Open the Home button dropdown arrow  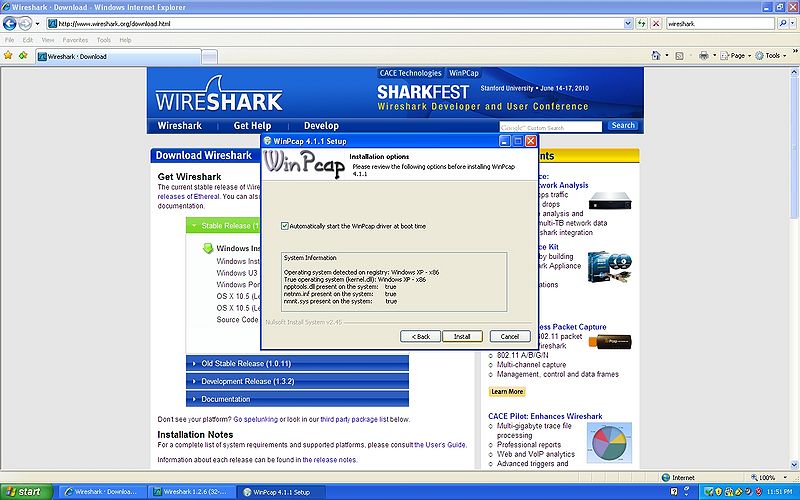click(666, 56)
